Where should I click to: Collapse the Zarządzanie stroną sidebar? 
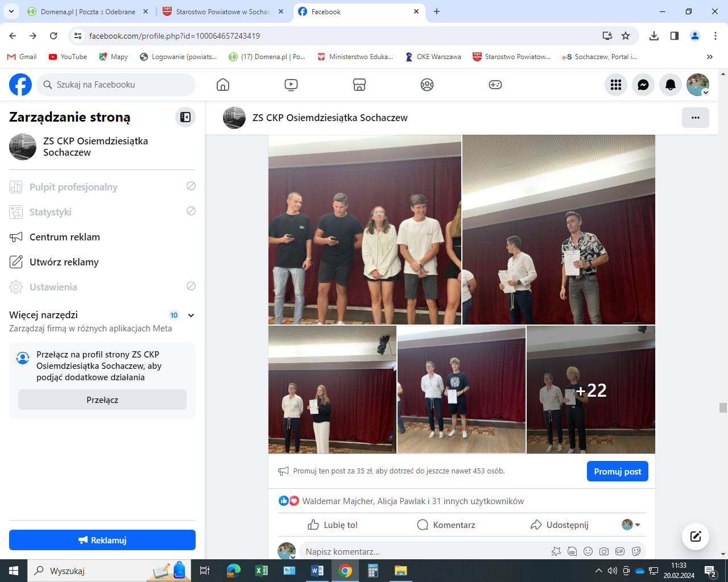click(x=185, y=117)
